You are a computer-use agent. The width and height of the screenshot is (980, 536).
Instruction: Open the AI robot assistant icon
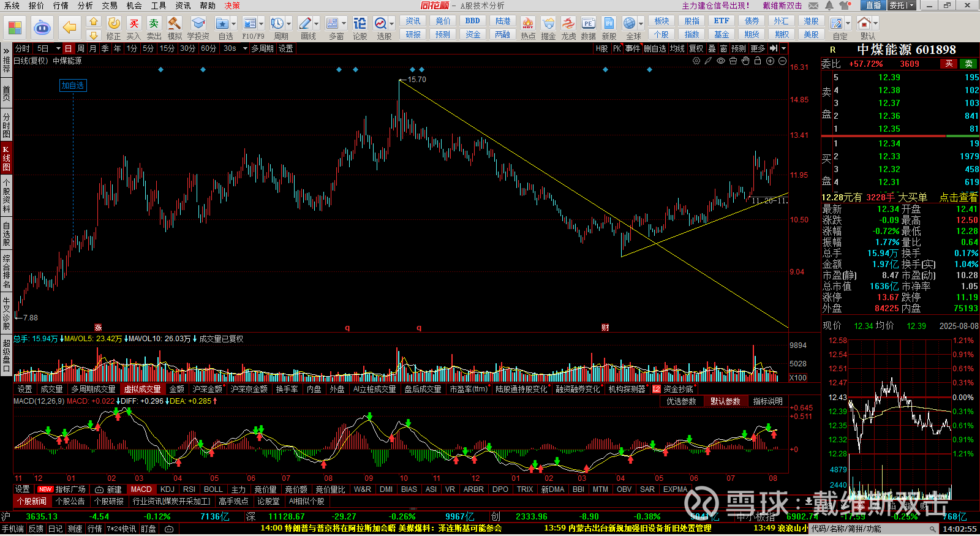click(42, 28)
